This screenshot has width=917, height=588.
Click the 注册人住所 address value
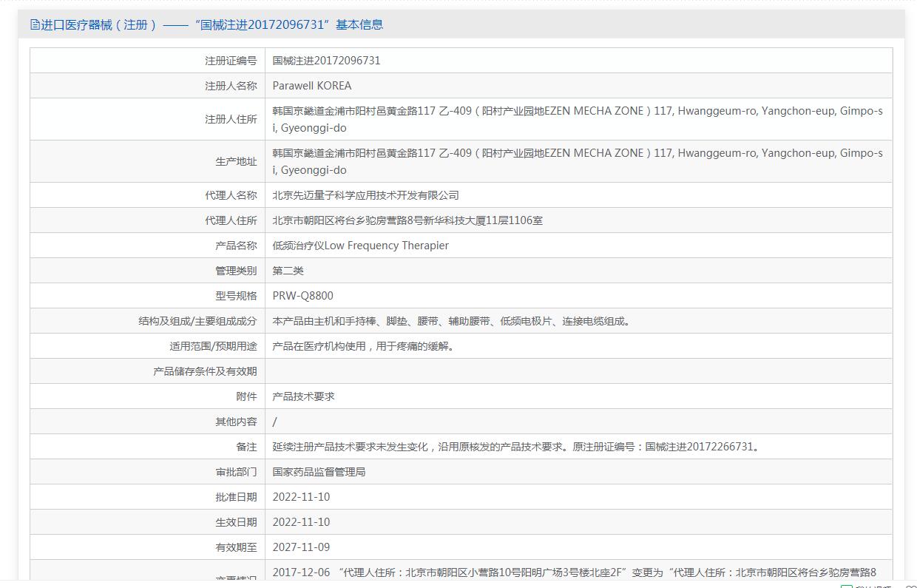click(x=577, y=119)
